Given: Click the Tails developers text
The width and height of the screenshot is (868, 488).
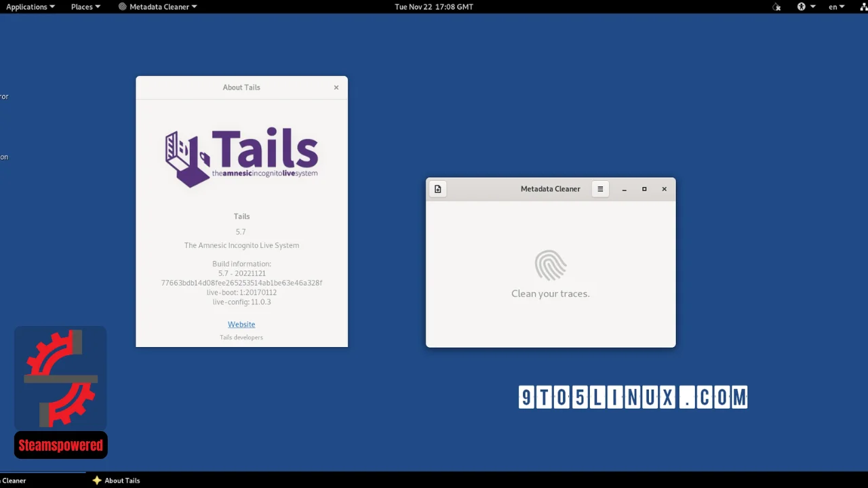Looking at the screenshot, I should tap(241, 337).
